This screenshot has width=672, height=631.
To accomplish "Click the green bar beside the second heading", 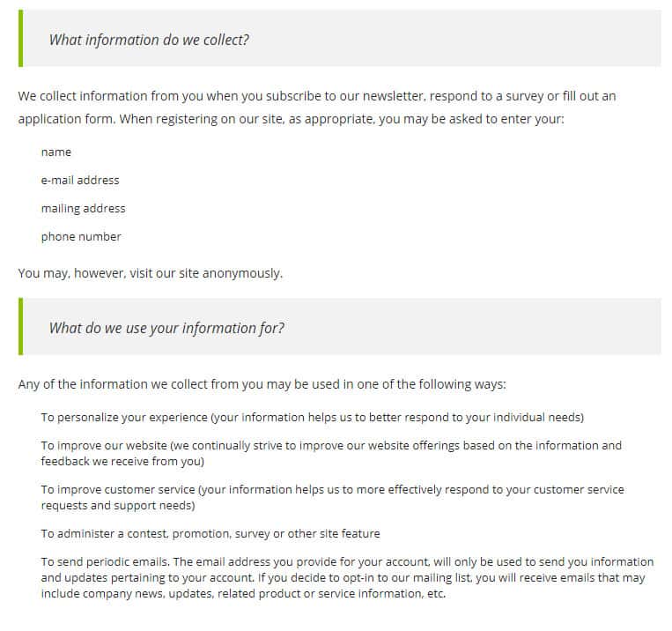I will point(20,327).
